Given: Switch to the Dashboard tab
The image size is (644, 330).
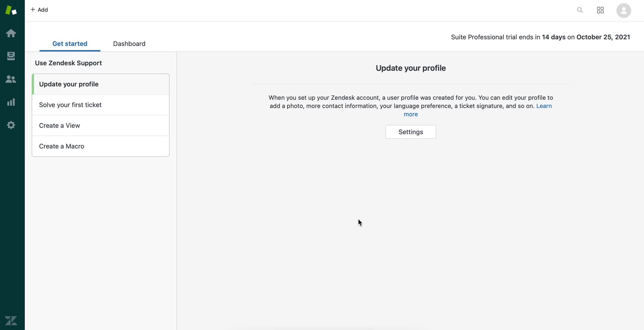Looking at the screenshot, I should [x=129, y=44].
